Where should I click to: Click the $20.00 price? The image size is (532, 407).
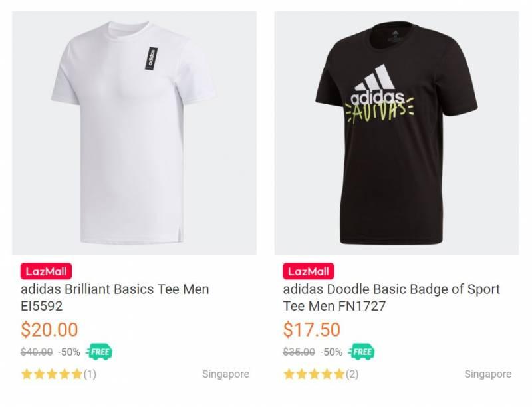pyautogui.click(x=49, y=329)
